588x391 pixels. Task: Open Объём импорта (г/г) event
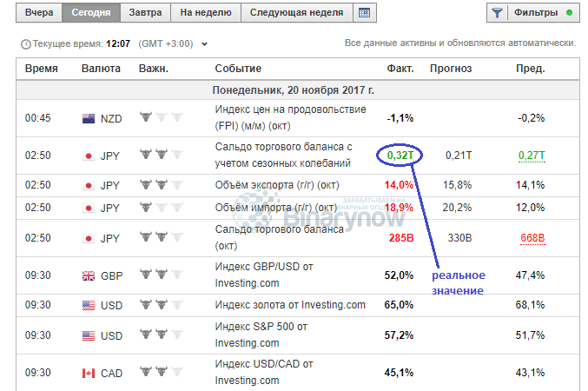click(x=276, y=208)
